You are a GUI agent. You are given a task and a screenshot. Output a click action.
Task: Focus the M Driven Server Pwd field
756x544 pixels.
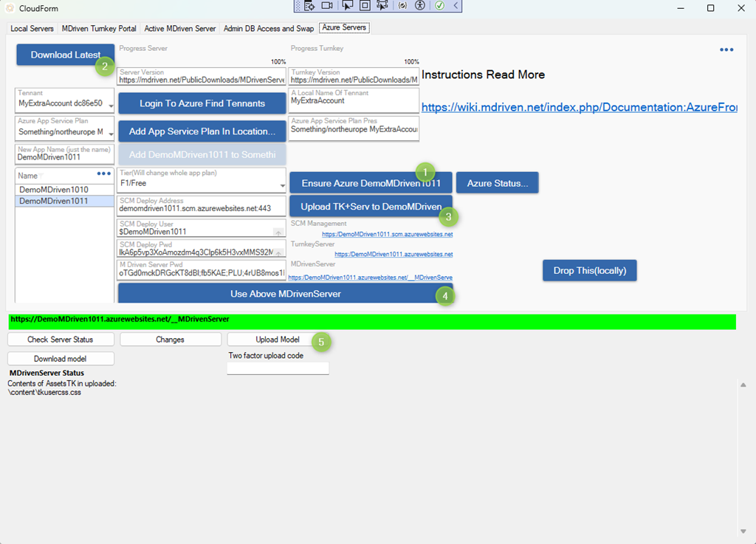coord(202,269)
